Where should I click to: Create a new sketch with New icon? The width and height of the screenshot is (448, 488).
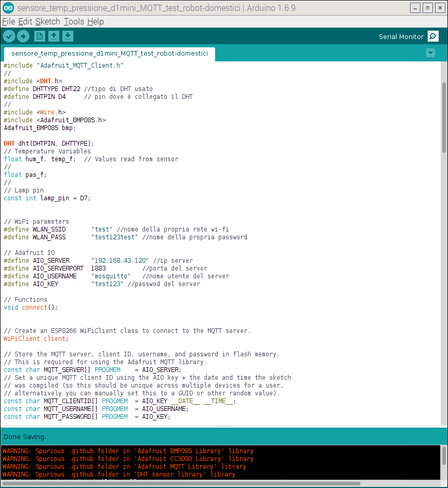click(39, 36)
